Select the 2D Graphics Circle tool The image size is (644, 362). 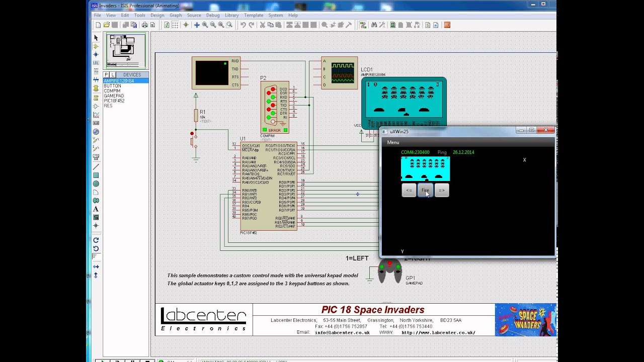(x=96, y=184)
